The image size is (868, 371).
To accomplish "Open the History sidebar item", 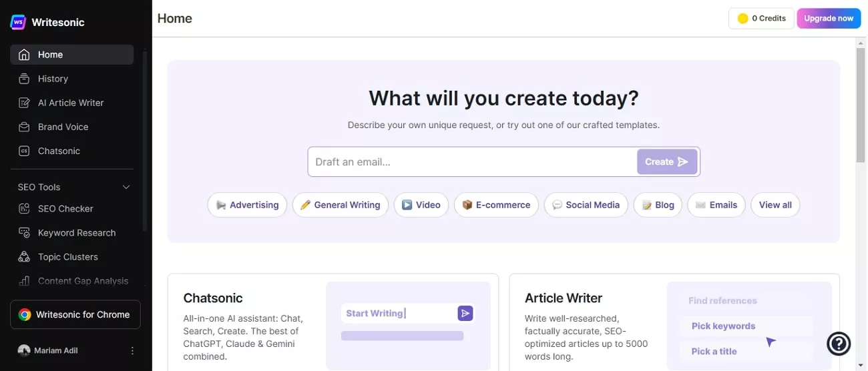I will pos(53,79).
